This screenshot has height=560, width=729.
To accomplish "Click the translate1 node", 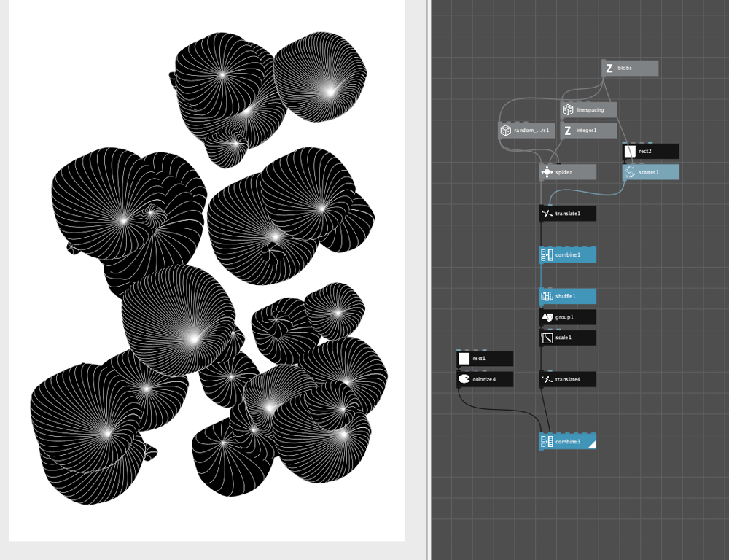I will [x=568, y=214].
